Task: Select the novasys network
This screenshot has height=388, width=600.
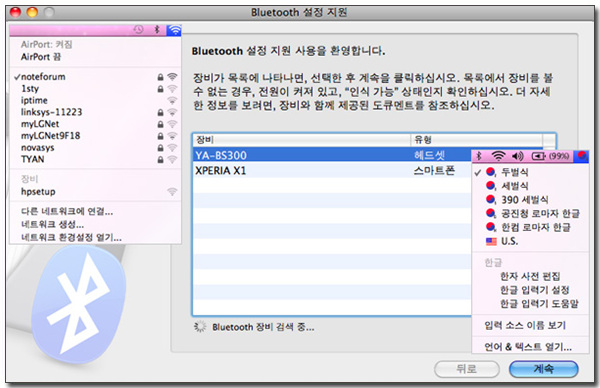Action: tap(95, 148)
